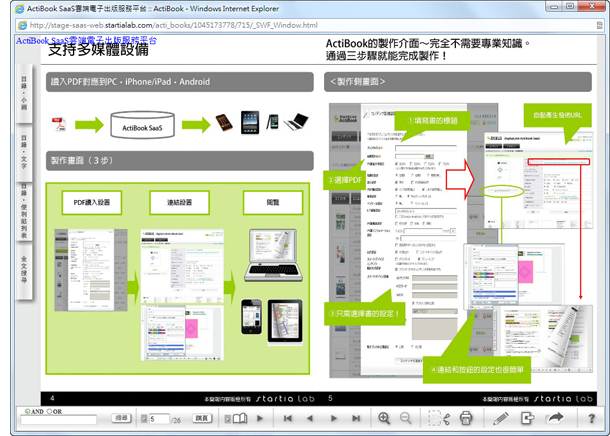Click the laptop viewer image on page 4

(273, 256)
